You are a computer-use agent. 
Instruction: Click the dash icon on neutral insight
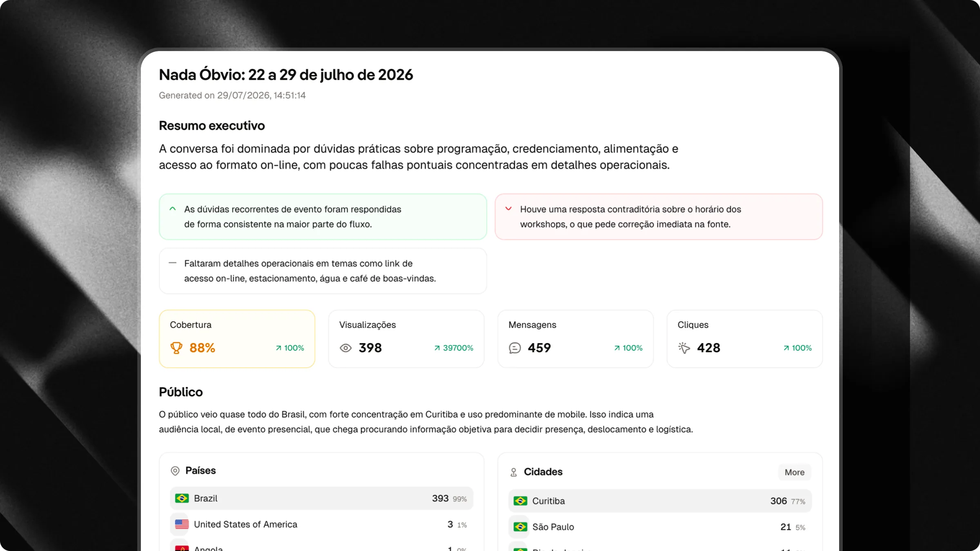click(x=173, y=263)
